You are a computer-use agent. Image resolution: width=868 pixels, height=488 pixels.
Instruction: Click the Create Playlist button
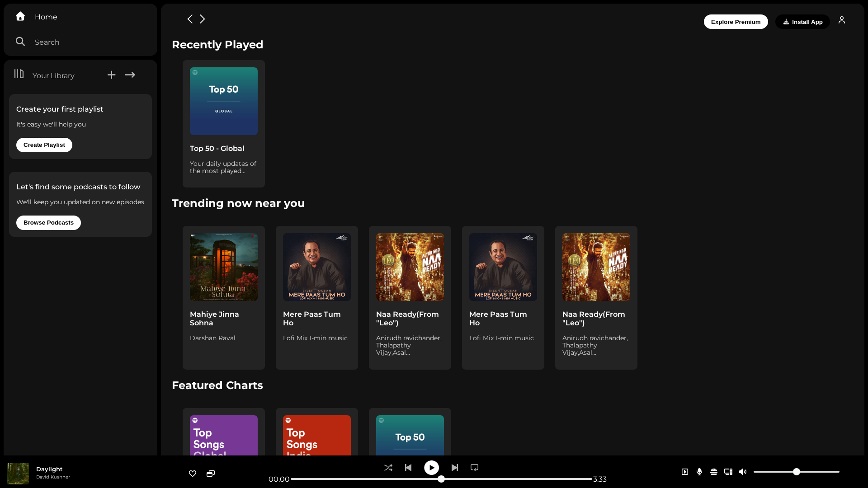click(x=44, y=145)
